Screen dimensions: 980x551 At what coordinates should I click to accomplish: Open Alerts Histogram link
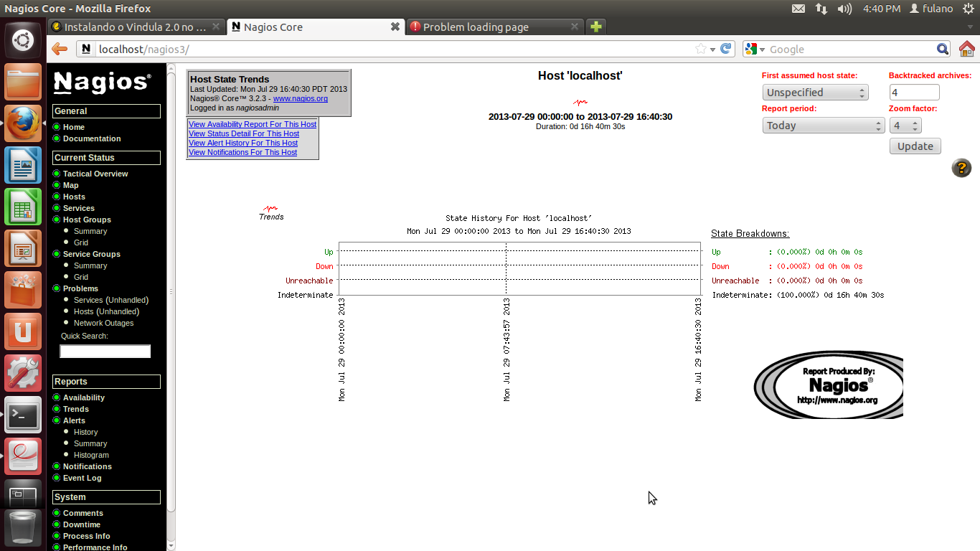click(x=91, y=455)
